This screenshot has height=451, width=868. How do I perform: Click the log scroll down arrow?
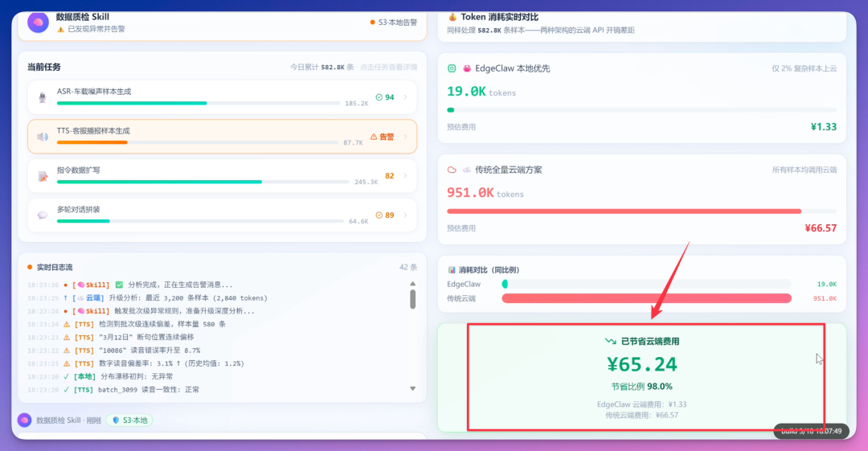pos(412,388)
